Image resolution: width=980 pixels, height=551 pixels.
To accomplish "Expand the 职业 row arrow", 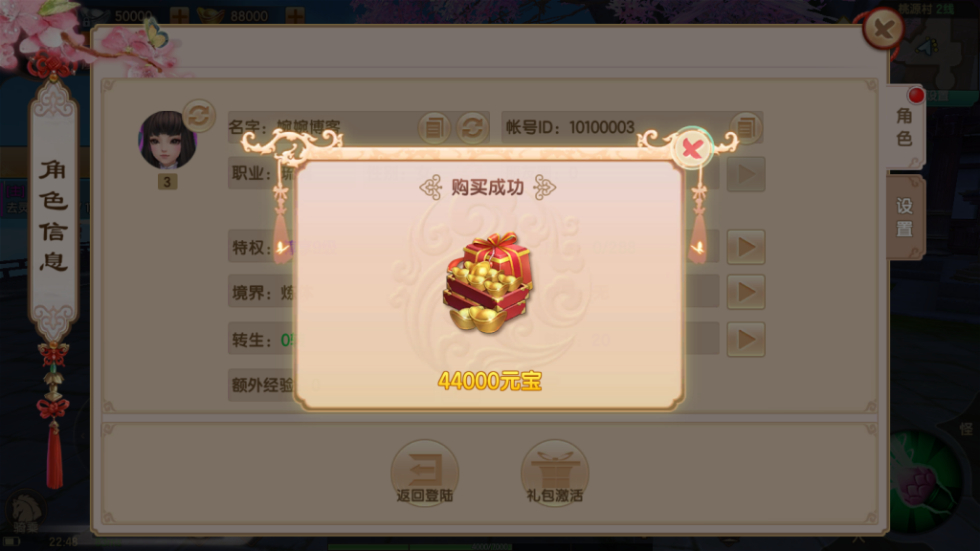I will (746, 174).
